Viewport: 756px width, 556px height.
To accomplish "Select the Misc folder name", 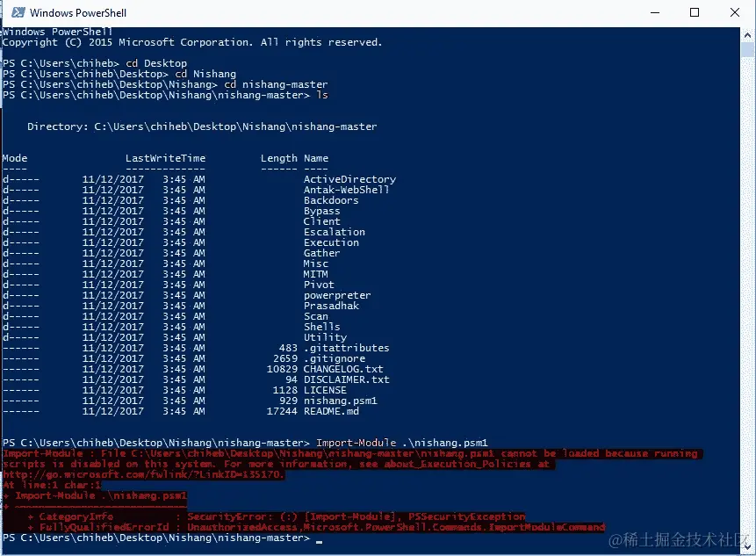I will click(x=316, y=264).
